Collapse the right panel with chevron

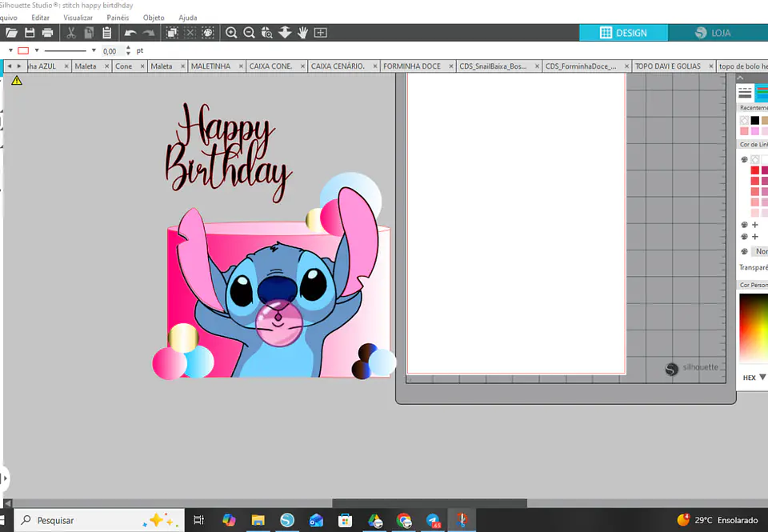[740, 78]
